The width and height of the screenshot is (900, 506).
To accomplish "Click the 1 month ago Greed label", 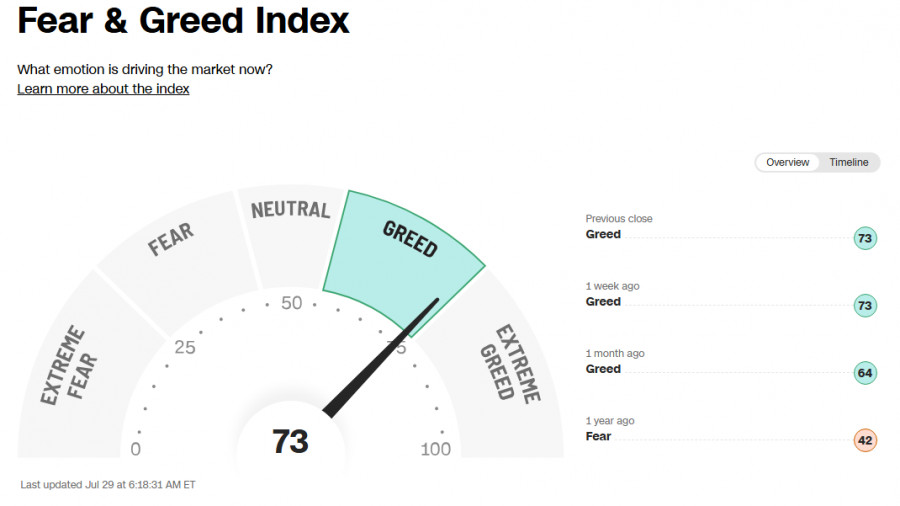I will pyautogui.click(x=603, y=369).
